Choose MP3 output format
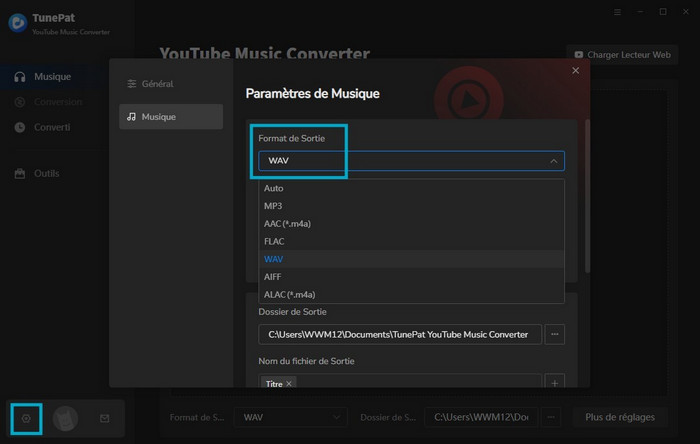700x444 pixels. [x=411, y=206]
